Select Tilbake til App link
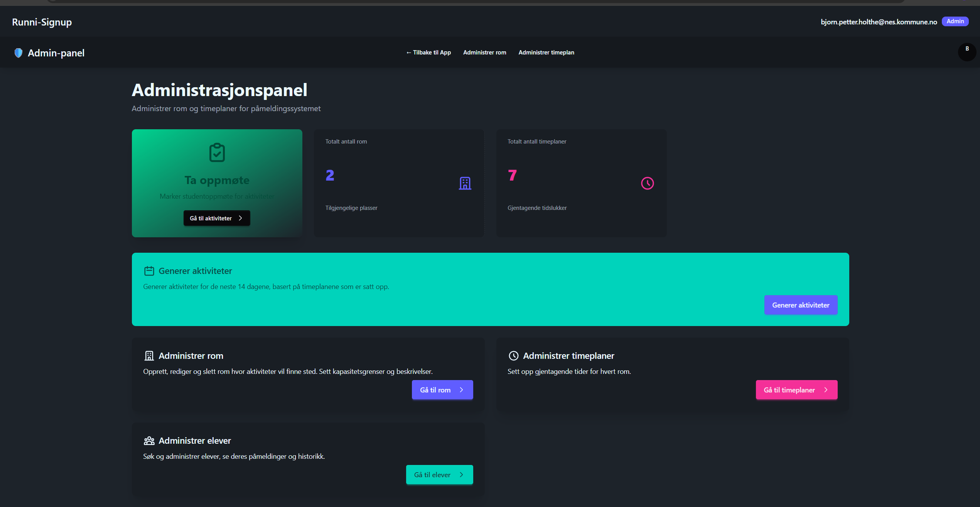The width and height of the screenshot is (980, 507). point(428,52)
